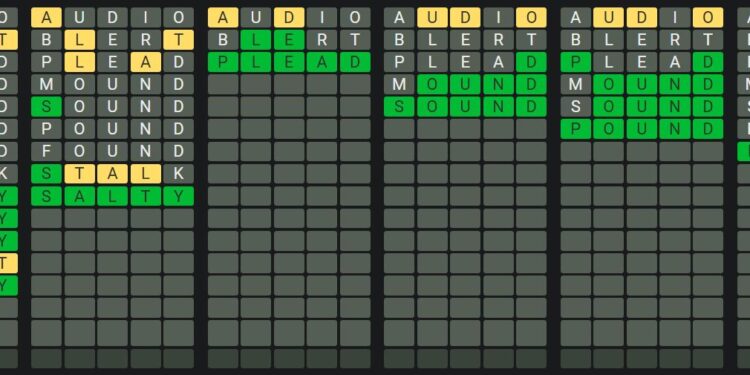750x375 pixels.
Task: Click yellow A in AUDIO row of SALTY board
Action: click(x=46, y=18)
